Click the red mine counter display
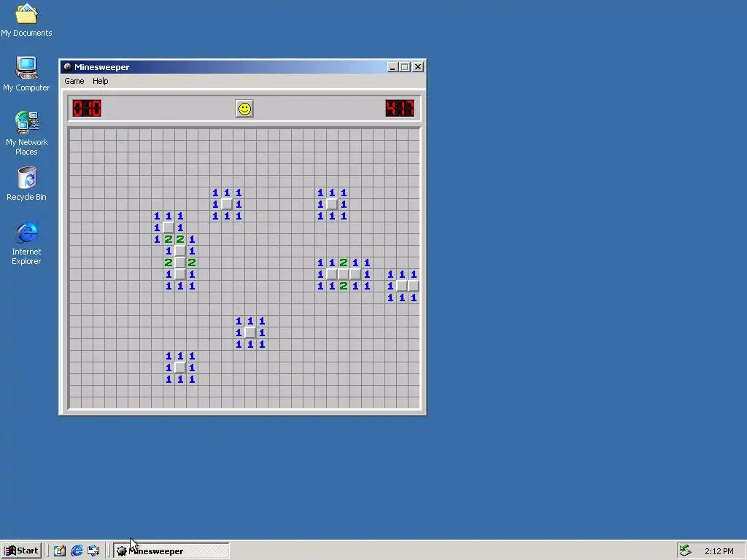 pos(88,108)
